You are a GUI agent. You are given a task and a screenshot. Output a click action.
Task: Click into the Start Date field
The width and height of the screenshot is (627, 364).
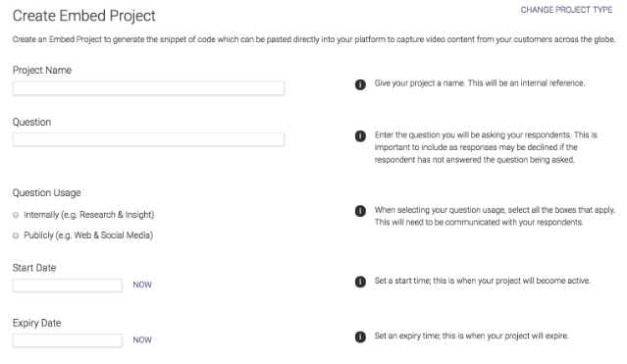pos(68,286)
